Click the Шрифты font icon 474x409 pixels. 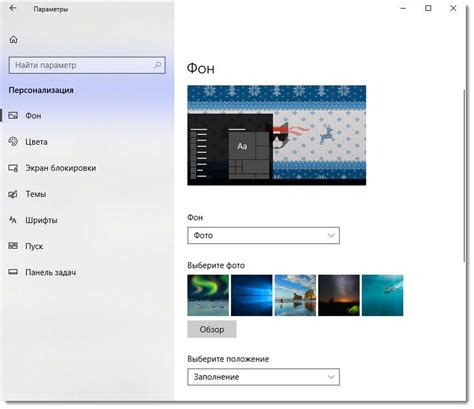coord(13,220)
